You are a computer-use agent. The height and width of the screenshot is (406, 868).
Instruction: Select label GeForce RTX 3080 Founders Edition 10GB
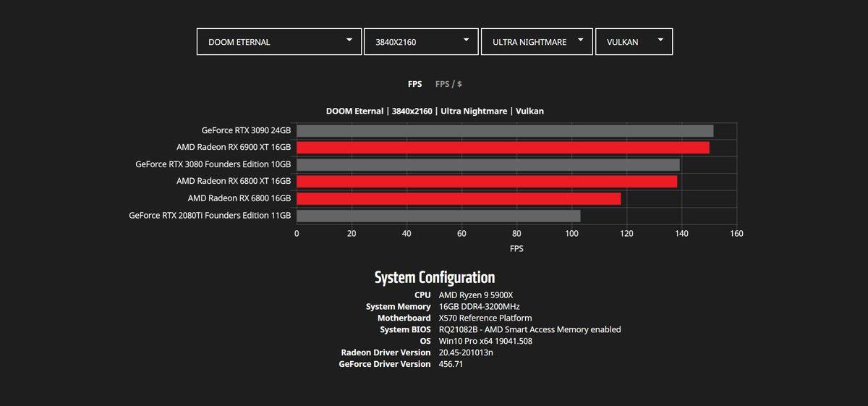tap(213, 165)
